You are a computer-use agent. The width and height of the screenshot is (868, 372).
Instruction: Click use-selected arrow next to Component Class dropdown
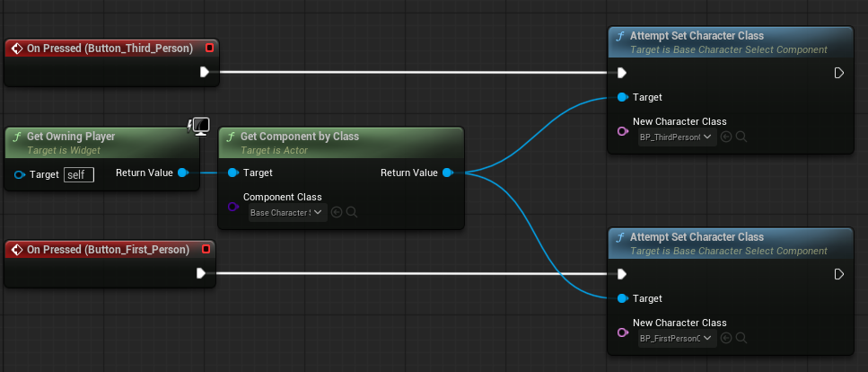pyautogui.click(x=337, y=212)
